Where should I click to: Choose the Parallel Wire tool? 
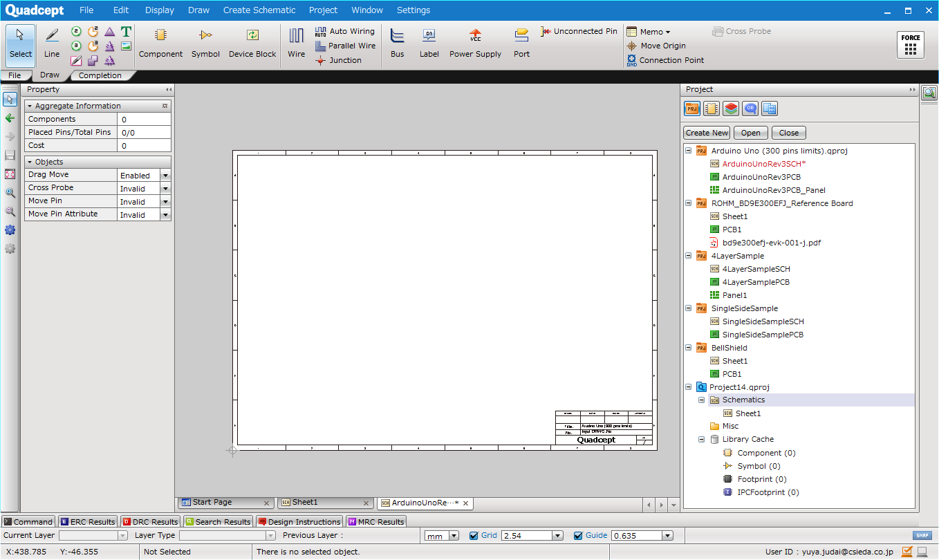(345, 46)
